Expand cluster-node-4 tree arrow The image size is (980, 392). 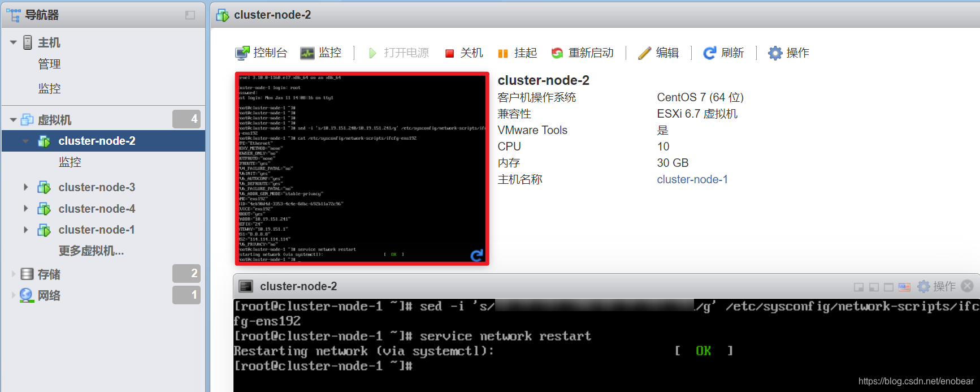26,208
